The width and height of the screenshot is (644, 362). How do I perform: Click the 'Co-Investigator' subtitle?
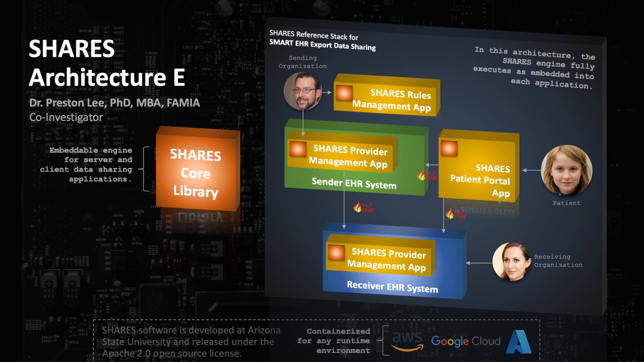pyautogui.click(x=66, y=117)
